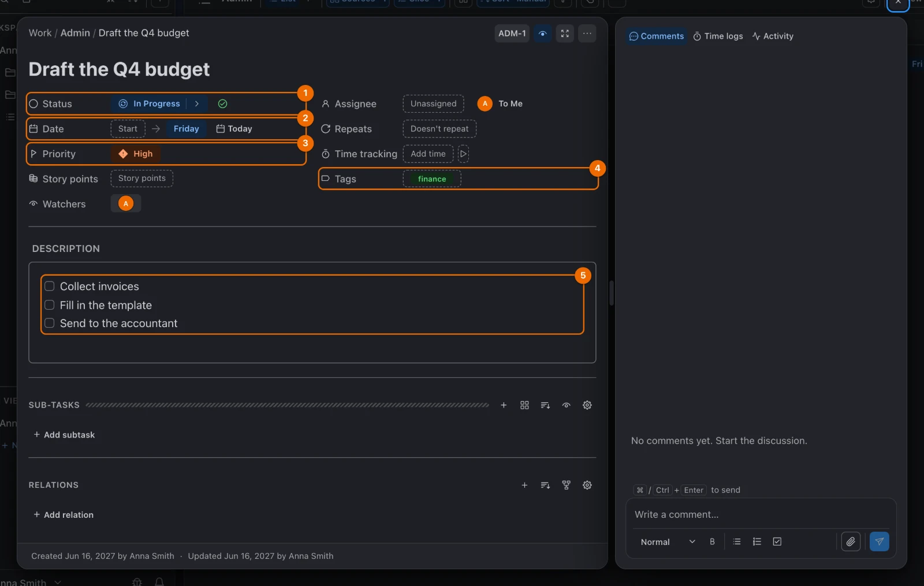Click the Tags field label
Image resolution: width=924 pixels, height=586 pixels.
pos(345,179)
